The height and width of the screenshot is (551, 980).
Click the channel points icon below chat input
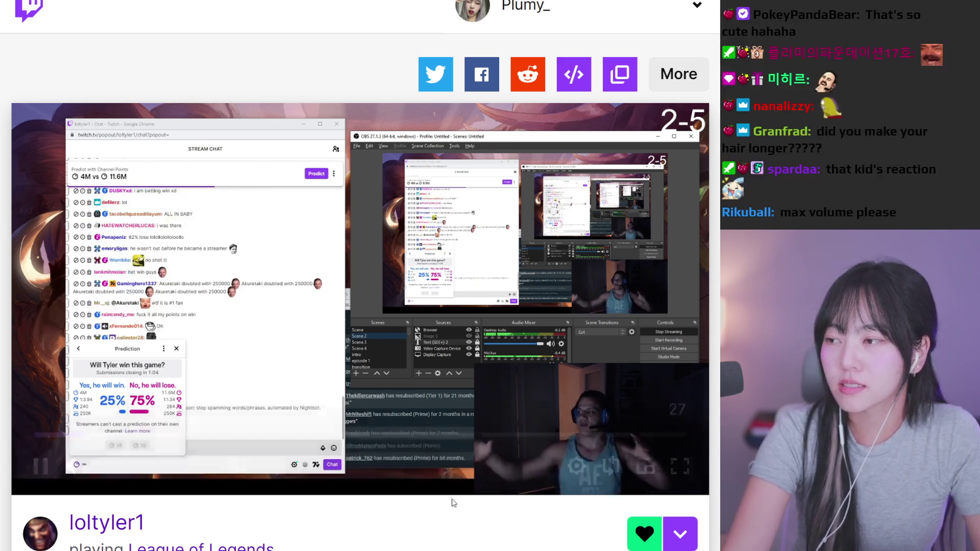[x=77, y=465]
